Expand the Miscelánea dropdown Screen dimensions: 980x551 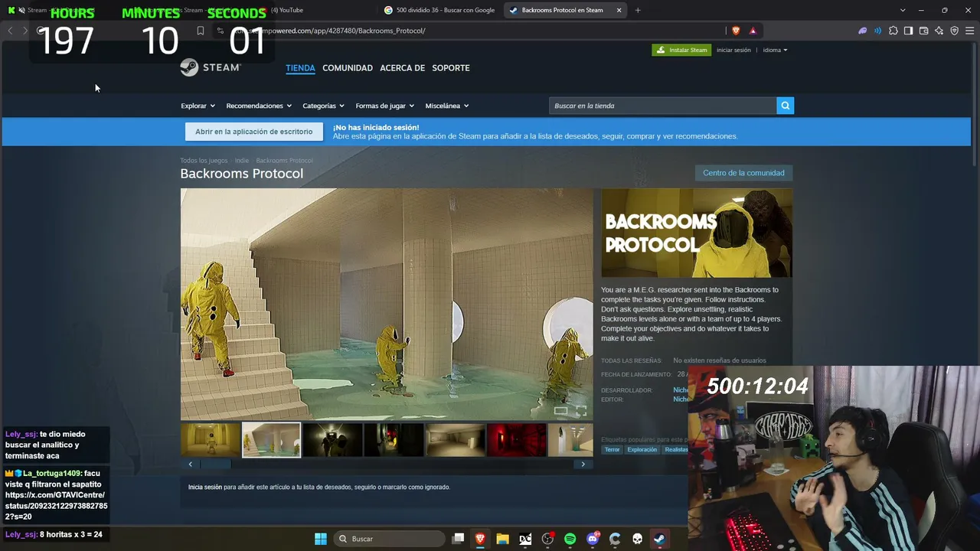point(447,106)
